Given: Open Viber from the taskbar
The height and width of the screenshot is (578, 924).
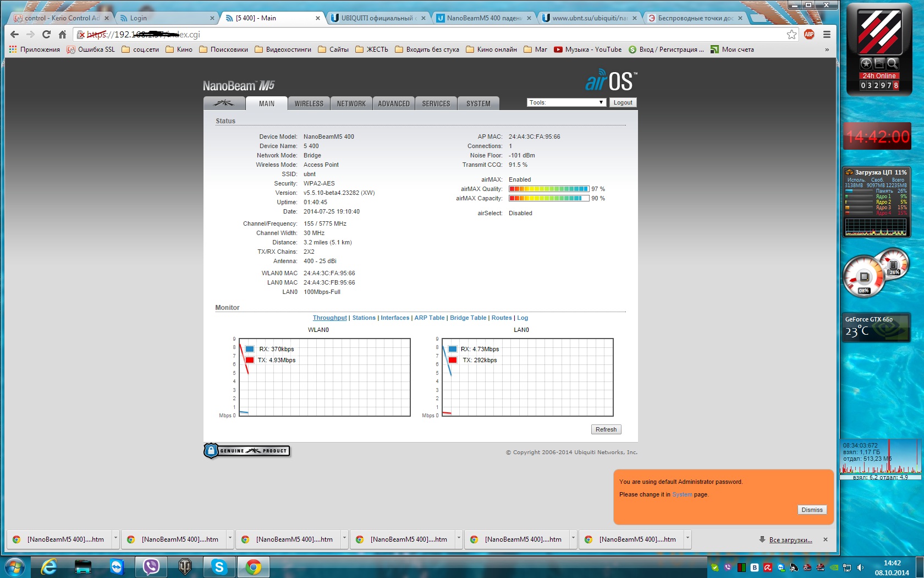Looking at the screenshot, I should click(x=151, y=567).
